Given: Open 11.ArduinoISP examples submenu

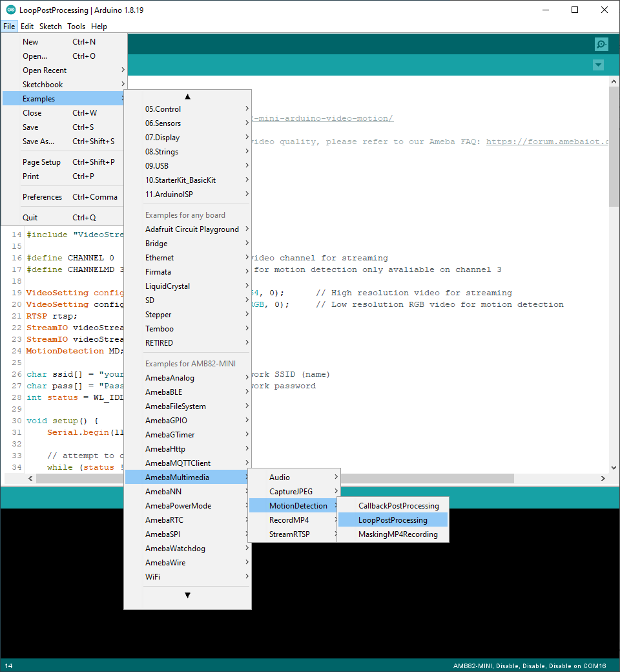Looking at the screenshot, I should point(188,194).
